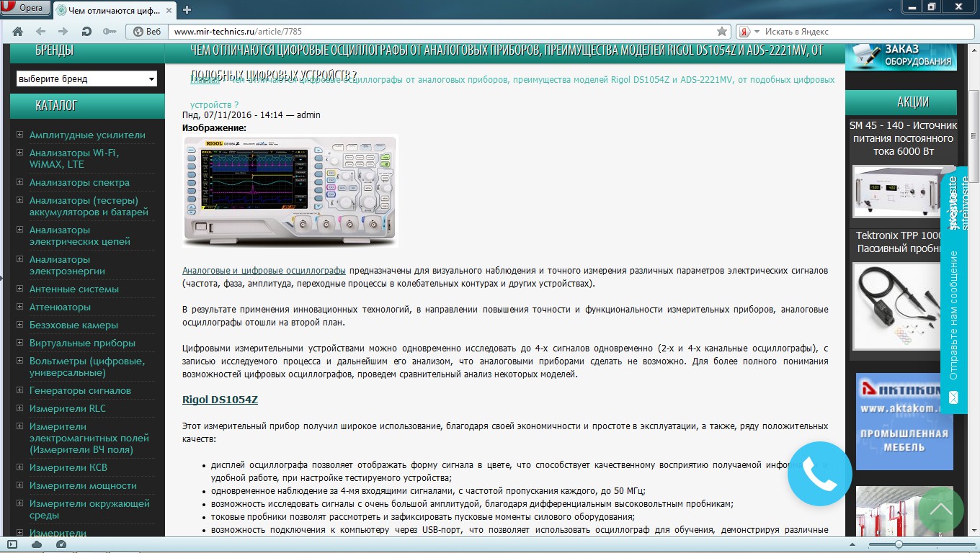Viewport: 980px width, 553px height.
Task: Expand the 'Измерители КСВ' category
Action: (x=20, y=467)
